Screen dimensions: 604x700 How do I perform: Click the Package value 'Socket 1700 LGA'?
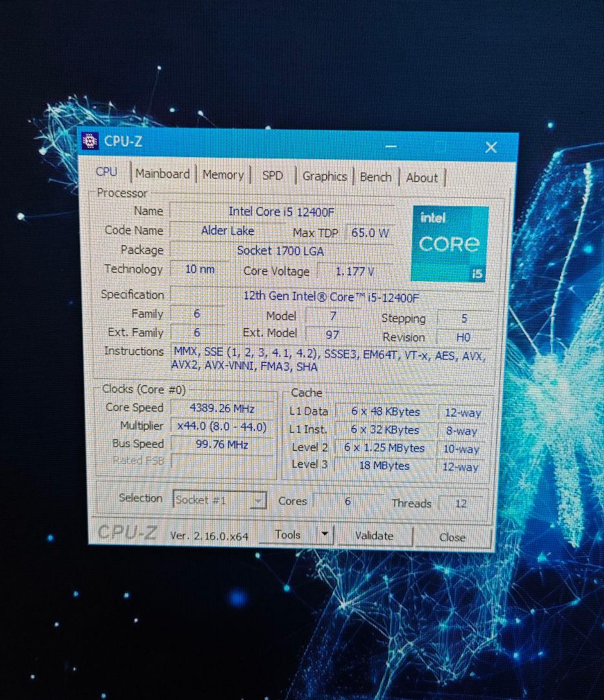point(281,250)
